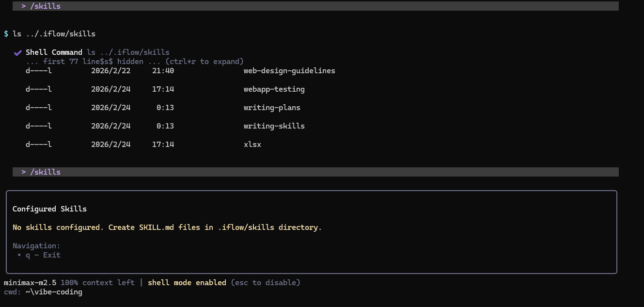Click the 2026/2/24 date in writing-plans row
The image size is (644, 307).
(110, 108)
